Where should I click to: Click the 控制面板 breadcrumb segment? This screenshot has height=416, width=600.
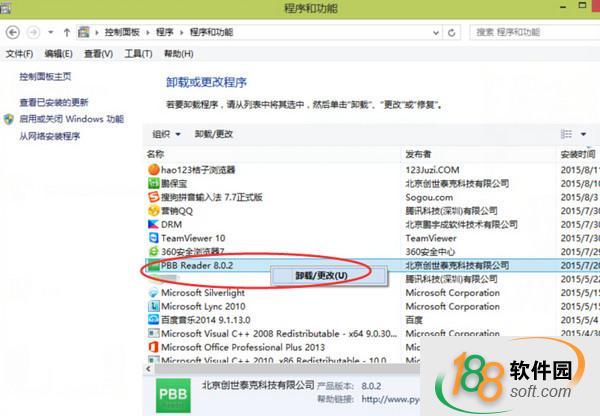click(122, 33)
